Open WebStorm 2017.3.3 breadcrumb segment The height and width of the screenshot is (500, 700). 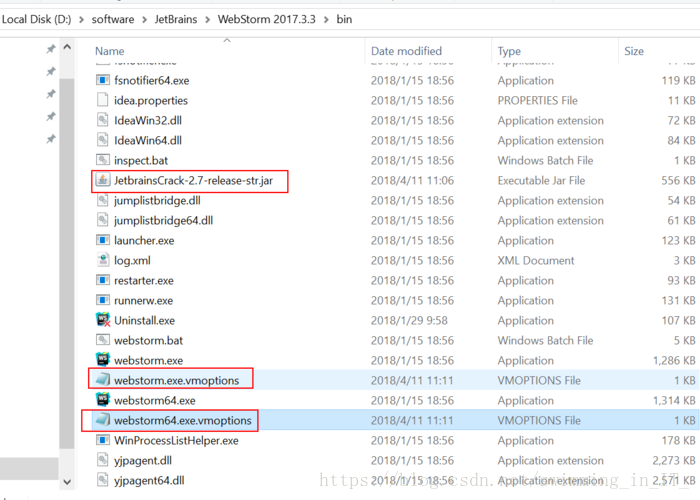pyautogui.click(x=267, y=19)
